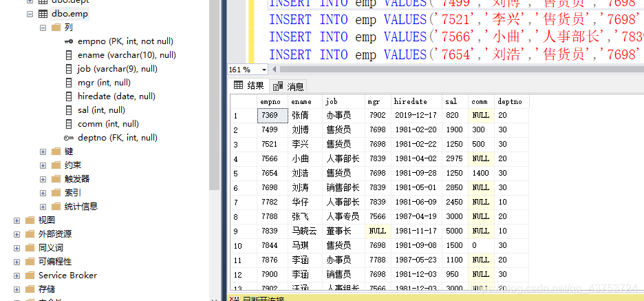Select the empno column header
Image resolution: width=644 pixels, height=301 pixels.
coord(272,101)
